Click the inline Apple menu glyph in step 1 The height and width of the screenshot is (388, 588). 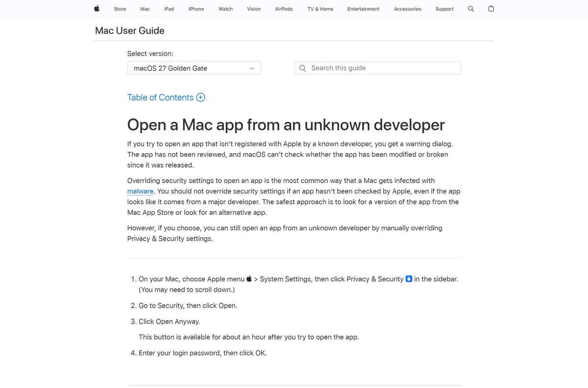pos(249,279)
